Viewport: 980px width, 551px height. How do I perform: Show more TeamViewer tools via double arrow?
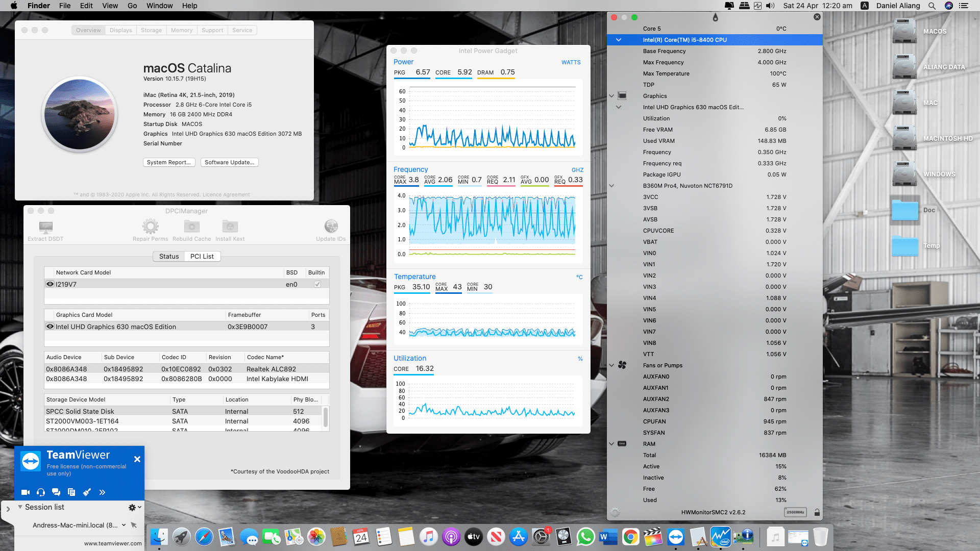tap(102, 492)
